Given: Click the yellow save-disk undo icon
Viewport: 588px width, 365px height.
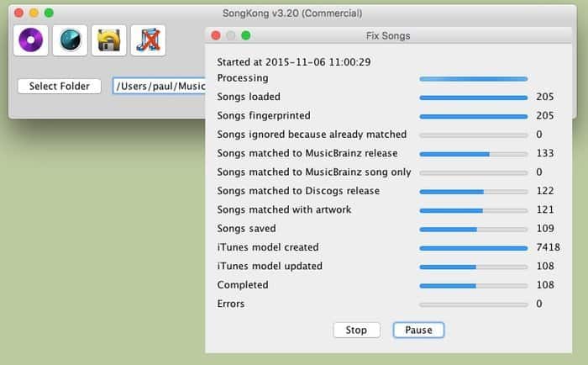Looking at the screenshot, I should (109, 40).
